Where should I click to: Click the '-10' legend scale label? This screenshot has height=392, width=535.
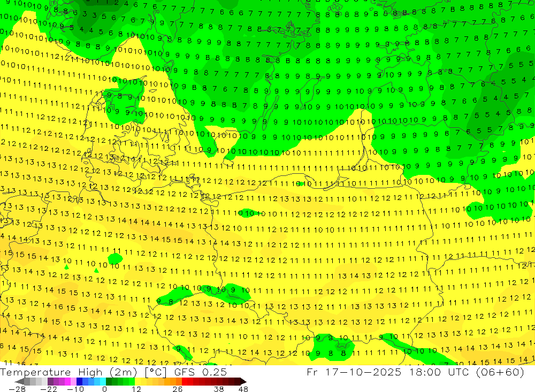tap(75, 389)
